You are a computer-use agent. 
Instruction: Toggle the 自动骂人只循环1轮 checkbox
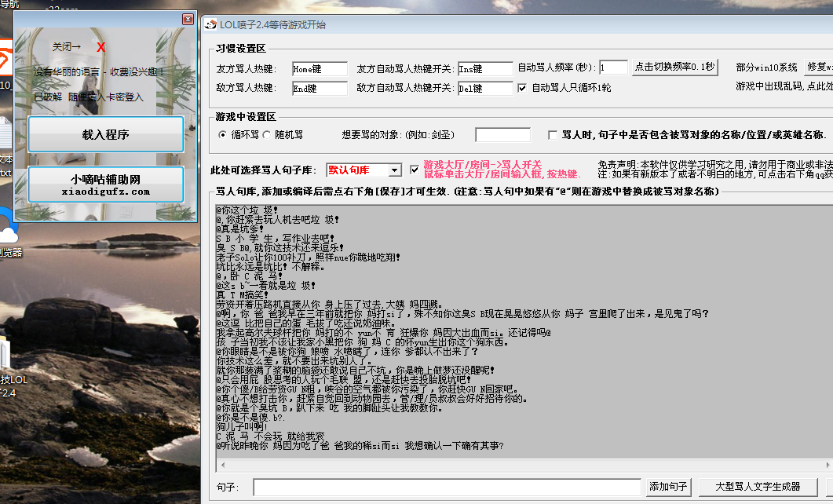point(522,88)
